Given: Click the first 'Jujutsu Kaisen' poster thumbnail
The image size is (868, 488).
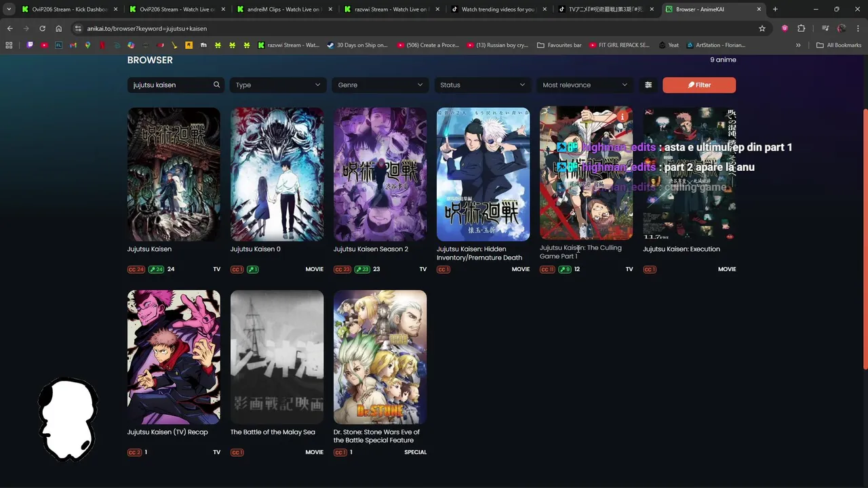Looking at the screenshot, I should click(x=174, y=174).
